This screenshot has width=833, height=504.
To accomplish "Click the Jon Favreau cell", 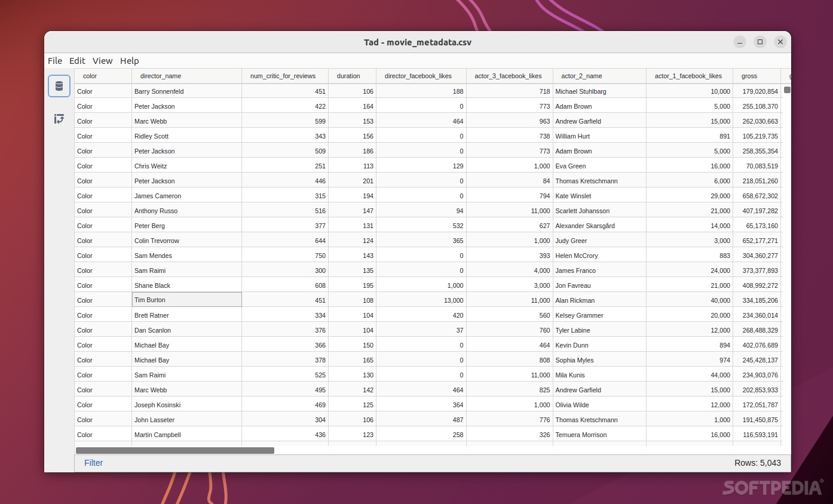I will tap(599, 285).
